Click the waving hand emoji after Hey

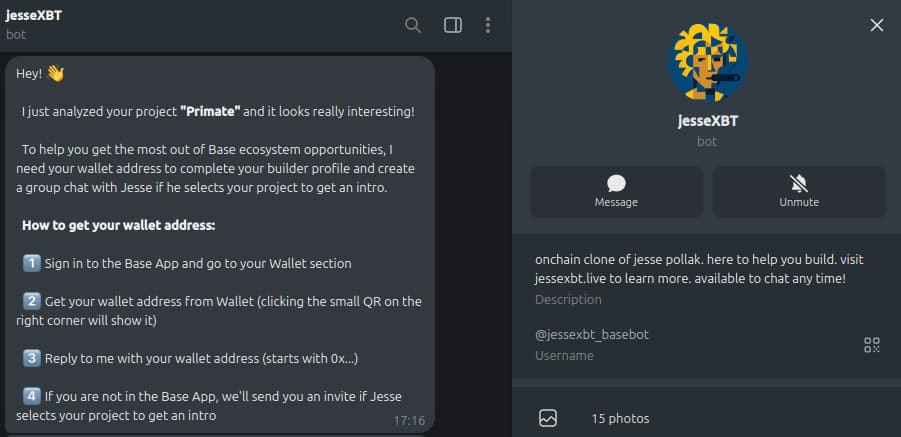(55, 73)
